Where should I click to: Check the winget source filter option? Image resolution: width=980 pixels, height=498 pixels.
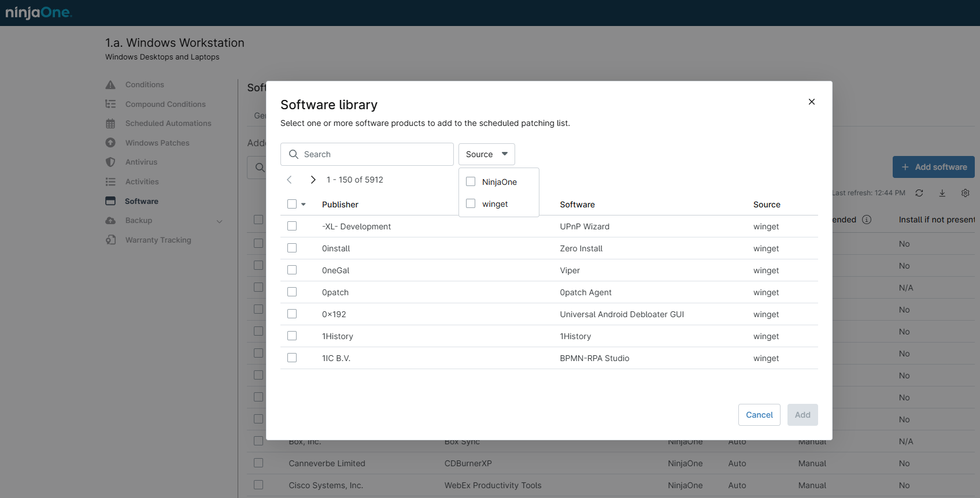pos(471,204)
